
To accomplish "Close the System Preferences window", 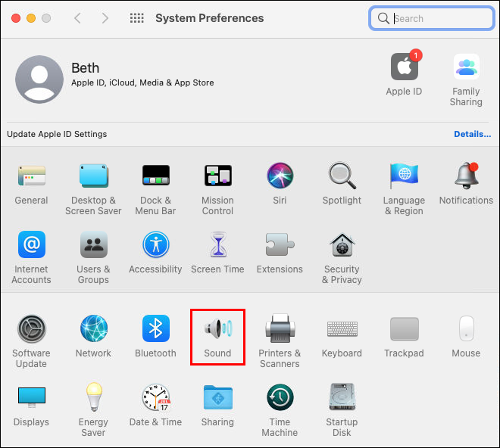I will (x=16, y=18).
